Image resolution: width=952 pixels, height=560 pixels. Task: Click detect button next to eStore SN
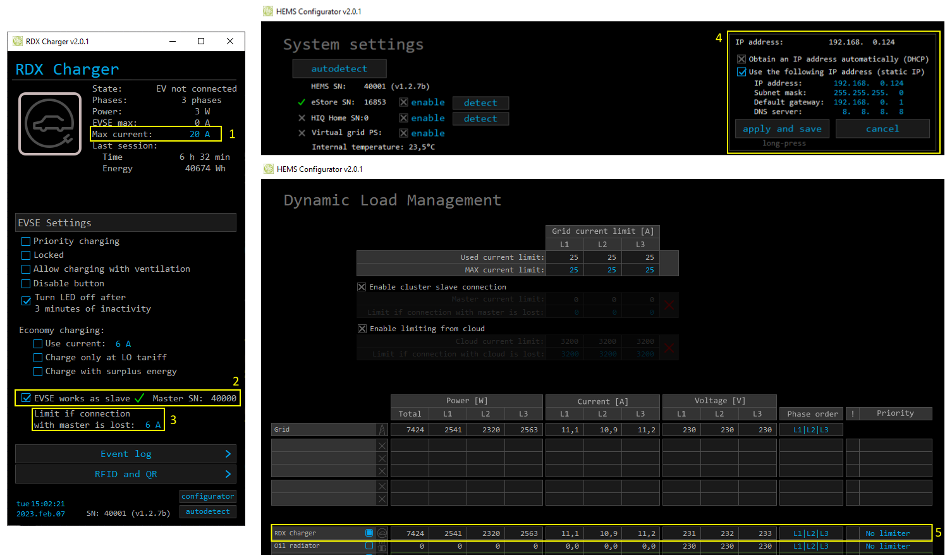pyautogui.click(x=480, y=103)
